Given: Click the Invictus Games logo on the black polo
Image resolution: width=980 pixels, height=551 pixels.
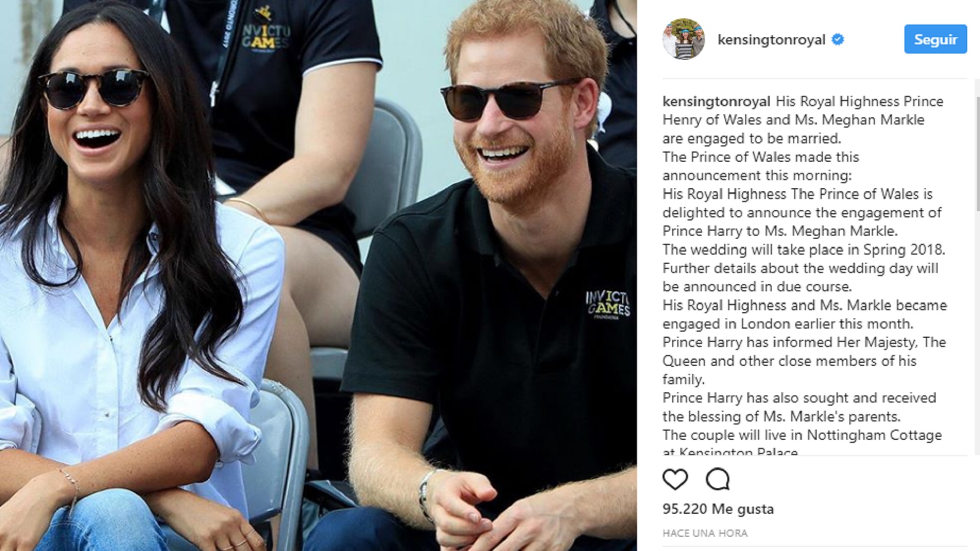Looking at the screenshot, I should click(x=607, y=305).
